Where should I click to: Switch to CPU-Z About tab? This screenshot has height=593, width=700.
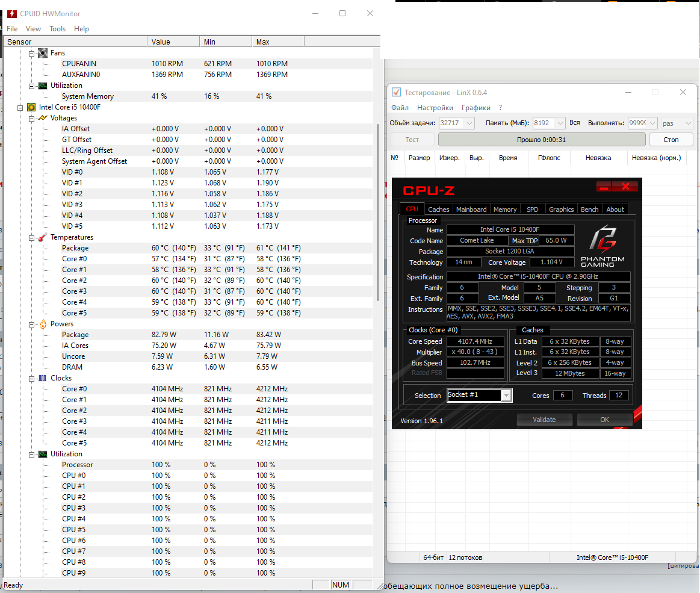tap(615, 210)
